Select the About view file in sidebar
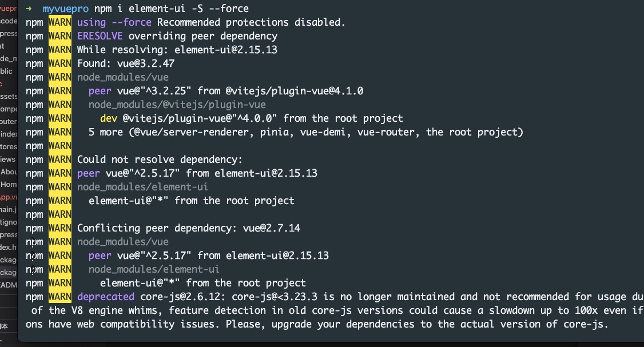 (9, 171)
